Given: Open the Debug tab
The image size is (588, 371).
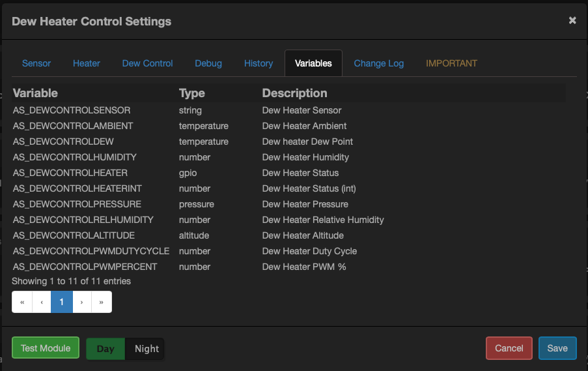Looking at the screenshot, I should coord(208,63).
